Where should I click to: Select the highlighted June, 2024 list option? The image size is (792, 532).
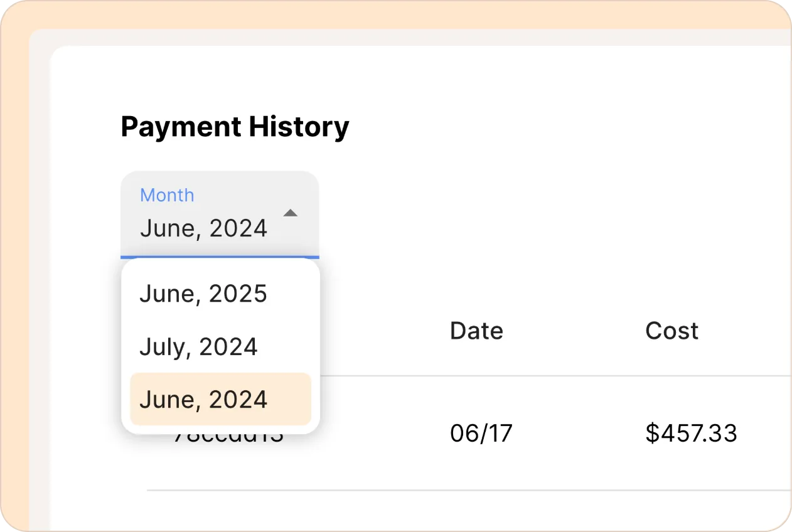[x=203, y=400]
